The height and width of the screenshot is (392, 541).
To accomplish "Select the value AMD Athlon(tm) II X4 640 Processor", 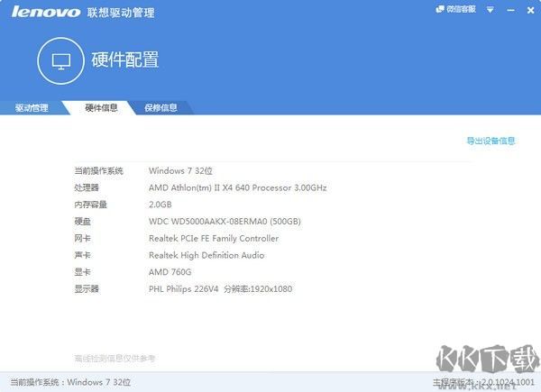I will tap(238, 187).
